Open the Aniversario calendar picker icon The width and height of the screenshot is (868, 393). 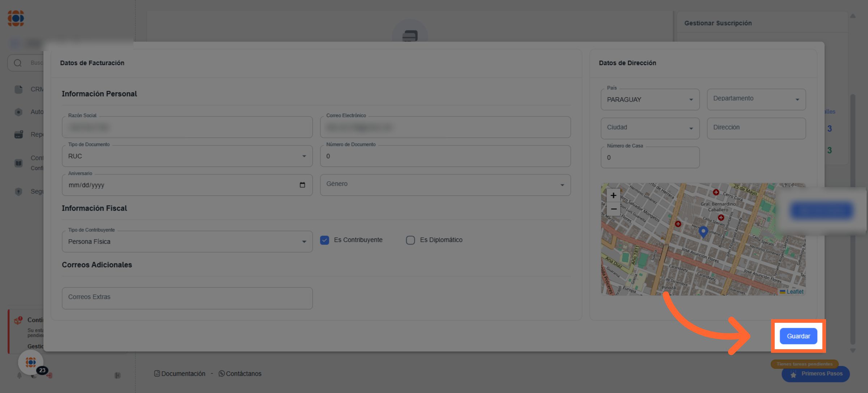click(x=302, y=185)
